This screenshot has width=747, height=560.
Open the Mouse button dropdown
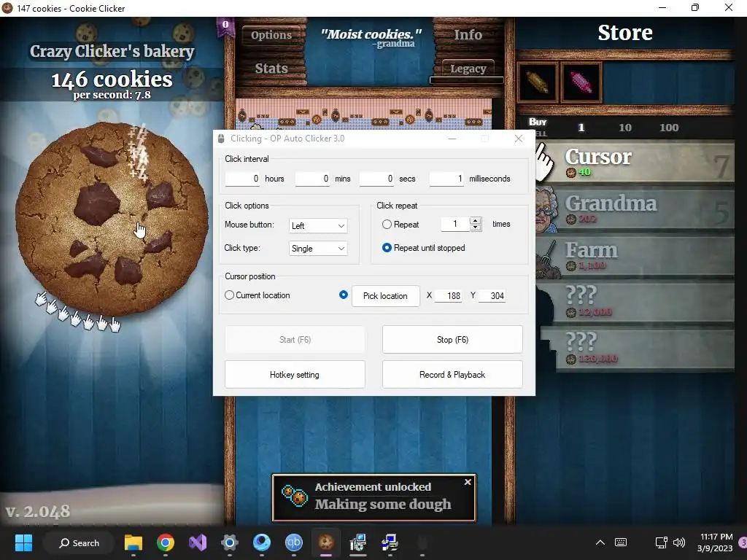[x=318, y=226]
